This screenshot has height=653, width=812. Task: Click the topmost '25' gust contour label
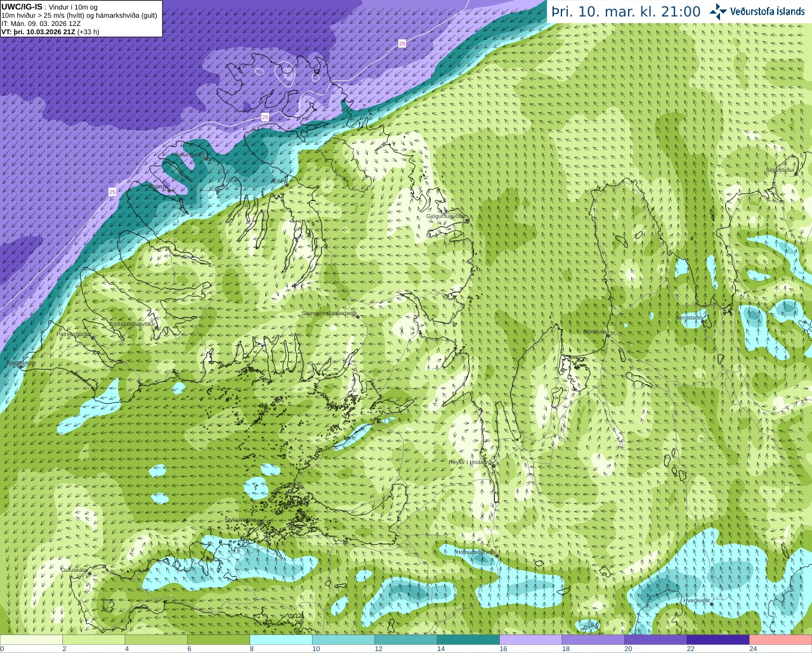point(402,43)
